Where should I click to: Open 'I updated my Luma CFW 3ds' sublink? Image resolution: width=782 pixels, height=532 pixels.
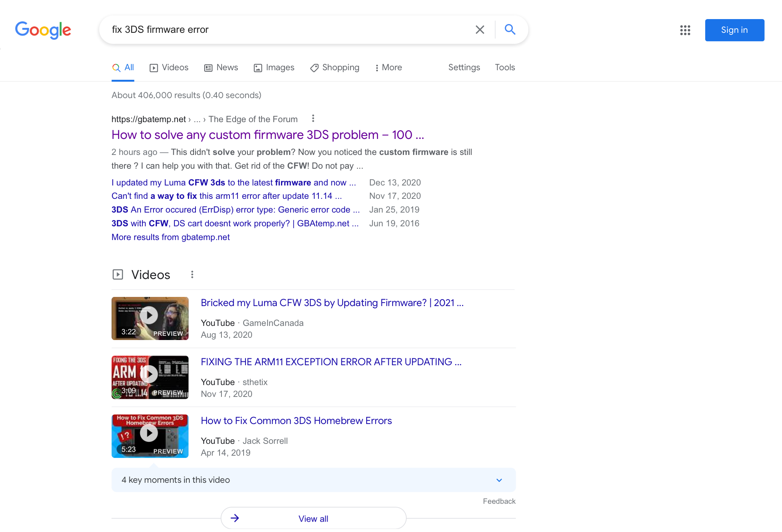[234, 182]
